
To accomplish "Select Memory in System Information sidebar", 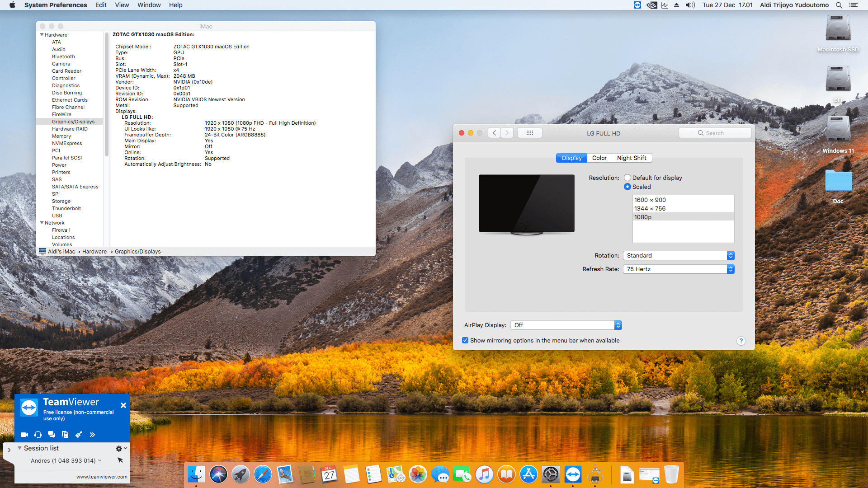I will tap(61, 136).
